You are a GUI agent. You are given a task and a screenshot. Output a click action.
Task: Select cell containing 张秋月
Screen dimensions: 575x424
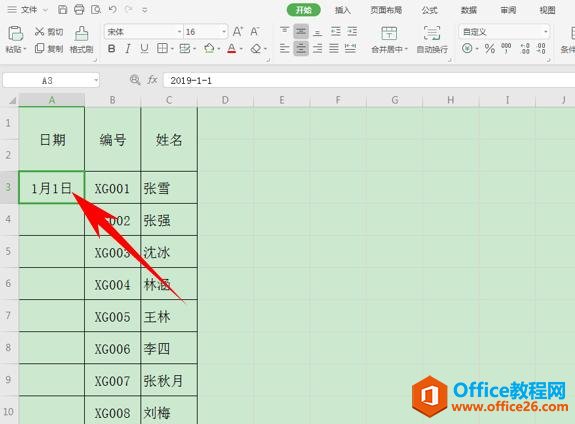click(169, 380)
